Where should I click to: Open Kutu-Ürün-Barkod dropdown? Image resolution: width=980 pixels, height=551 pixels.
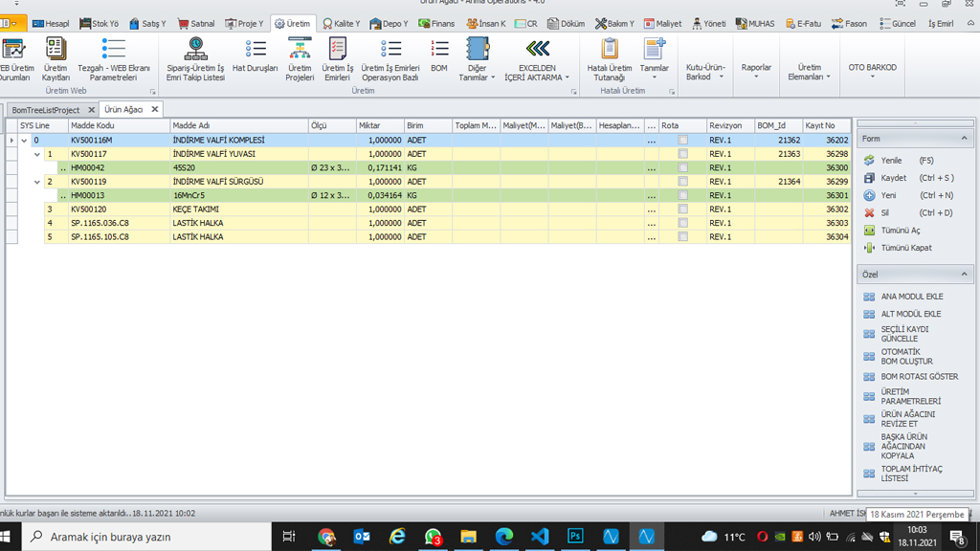coord(705,72)
